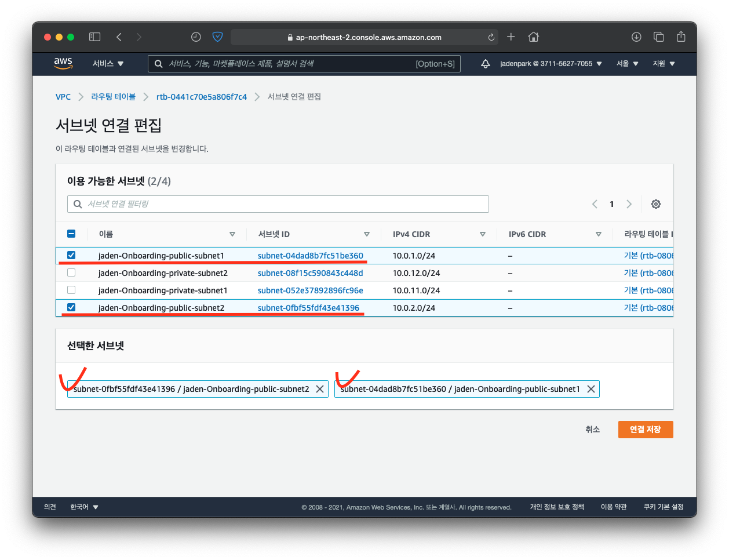729x560 pixels.
Task: Focus AWS services search field
Action: point(304,64)
